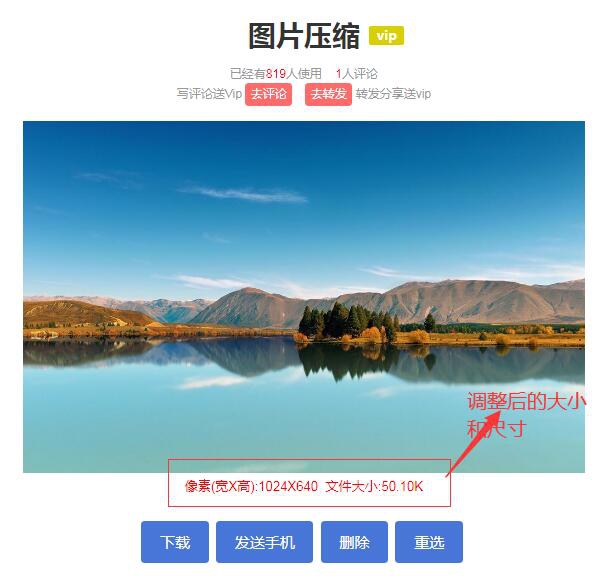
Task: Click the 已经有819人使用 usage count text
Action: click(x=276, y=73)
